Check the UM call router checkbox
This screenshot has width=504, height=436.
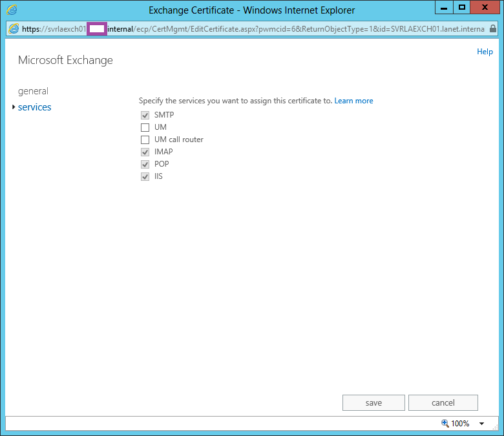click(x=145, y=140)
